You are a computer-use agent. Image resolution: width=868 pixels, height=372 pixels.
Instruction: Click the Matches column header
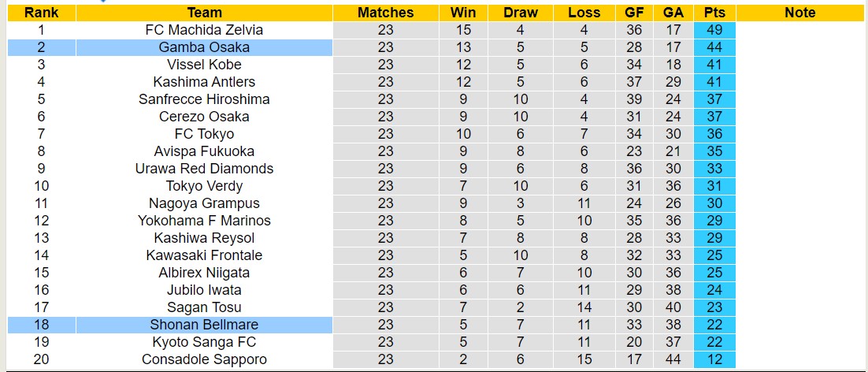click(x=385, y=13)
